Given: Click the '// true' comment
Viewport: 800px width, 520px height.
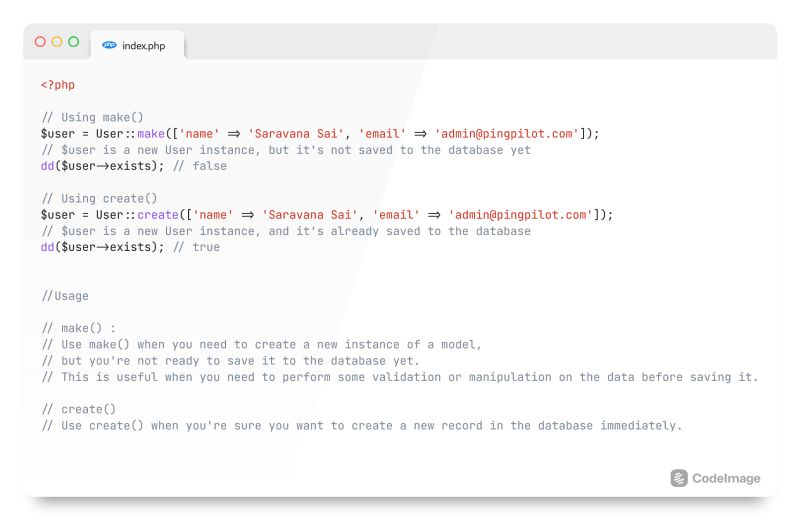Looking at the screenshot, I should click(196, 247).
